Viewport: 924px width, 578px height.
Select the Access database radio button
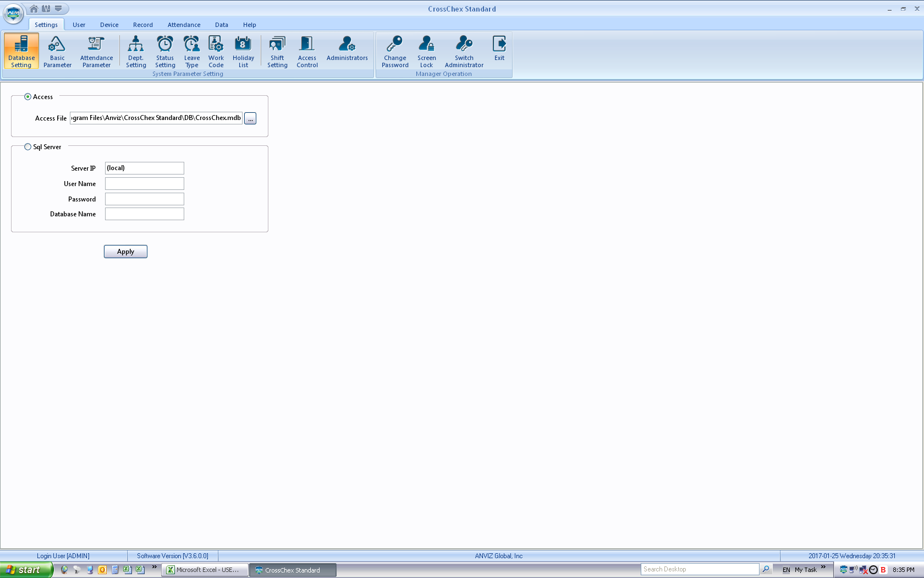[x=28, y=97]
